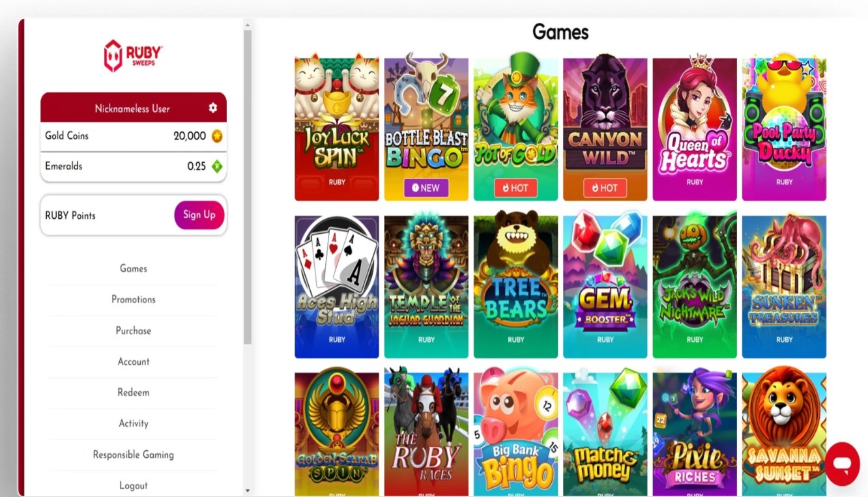Viewport: 868px width, 497px height.
Task: Open the Responsible Gaming link
Action: tap(134, 455)
